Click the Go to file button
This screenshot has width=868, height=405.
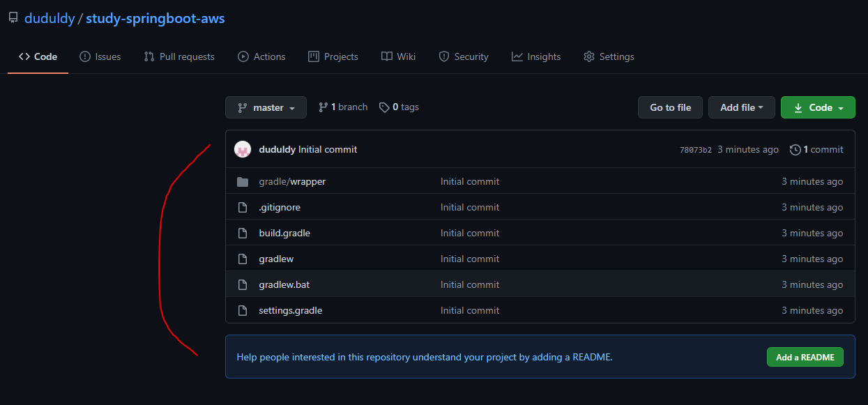[670, 107]
